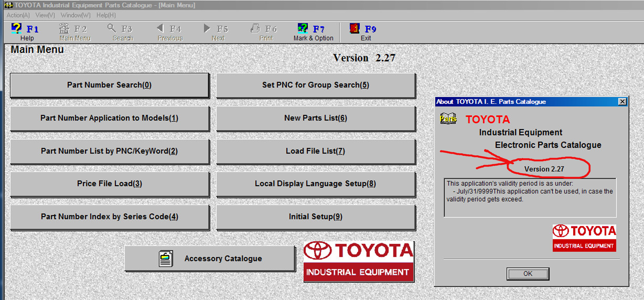Viewport: 644px width, 300px height.
Task: Click the F2 Main Menu toolbar icon
Action: [x=64, y=29]
